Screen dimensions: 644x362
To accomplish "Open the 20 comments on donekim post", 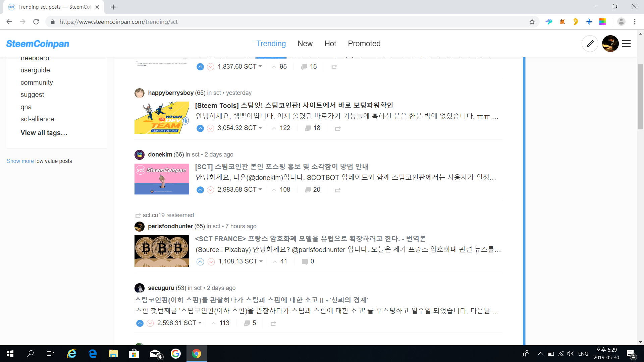I will click(313, 190).
